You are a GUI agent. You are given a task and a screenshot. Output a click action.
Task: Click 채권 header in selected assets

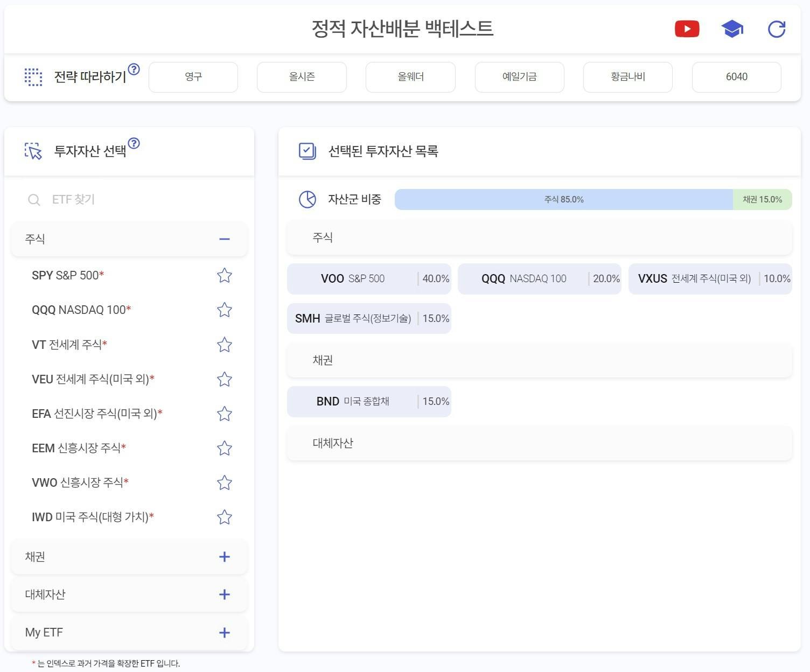(540, 360)
